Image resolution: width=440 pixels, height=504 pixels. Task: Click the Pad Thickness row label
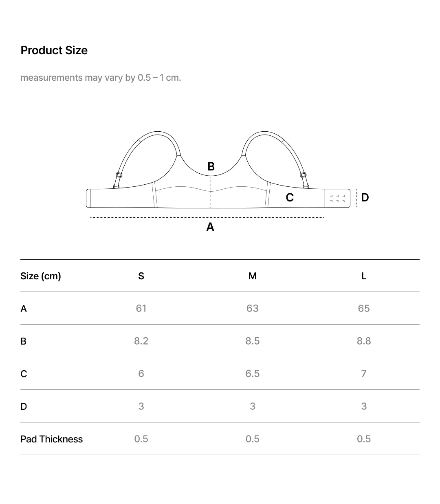pos(51,439)
